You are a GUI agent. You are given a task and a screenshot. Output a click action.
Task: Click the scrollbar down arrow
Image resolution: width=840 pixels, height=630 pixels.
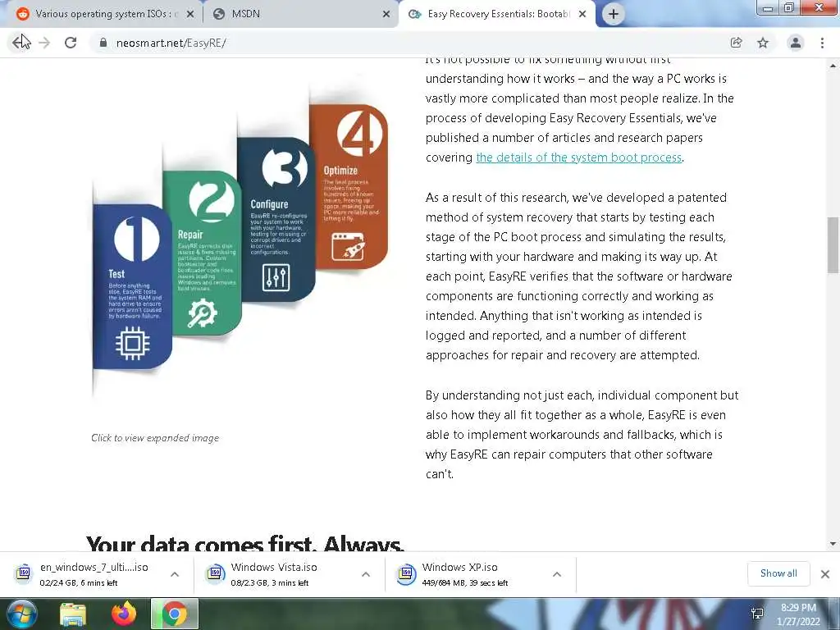(x=833, y=544)
